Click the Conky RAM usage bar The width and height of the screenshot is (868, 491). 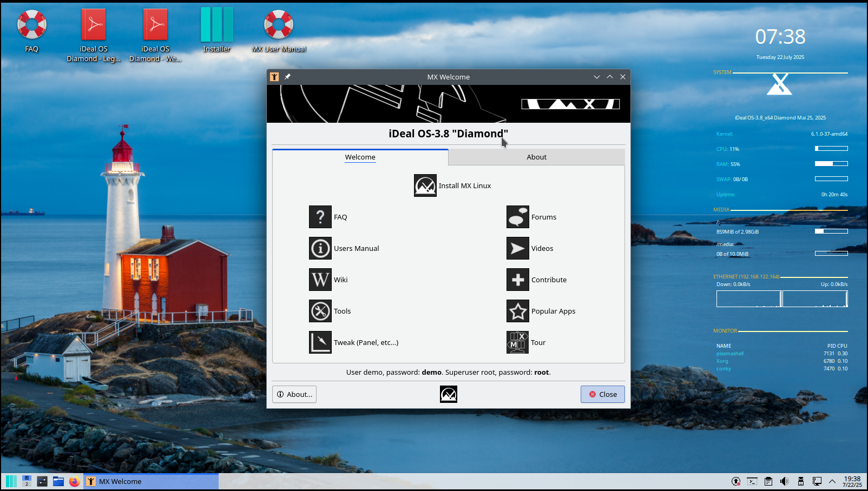click(x=831, y=163)
